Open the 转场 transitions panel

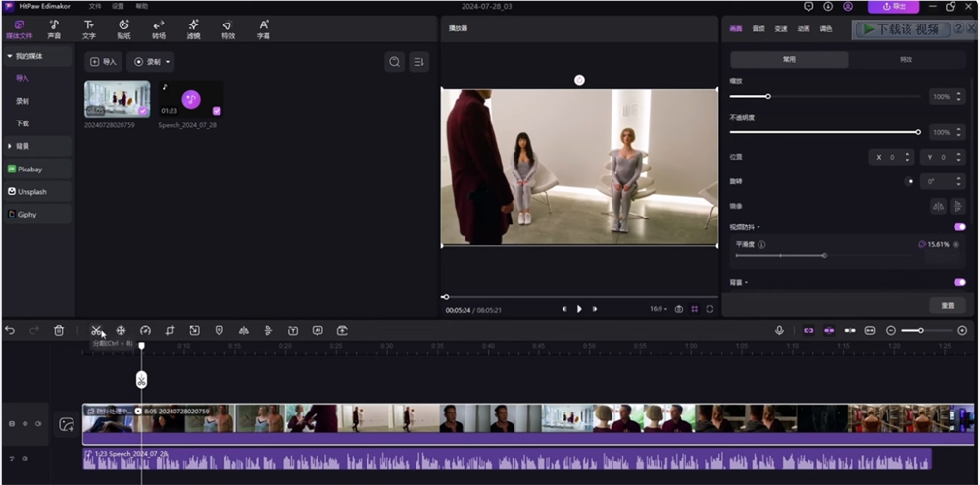coord(159,28)
